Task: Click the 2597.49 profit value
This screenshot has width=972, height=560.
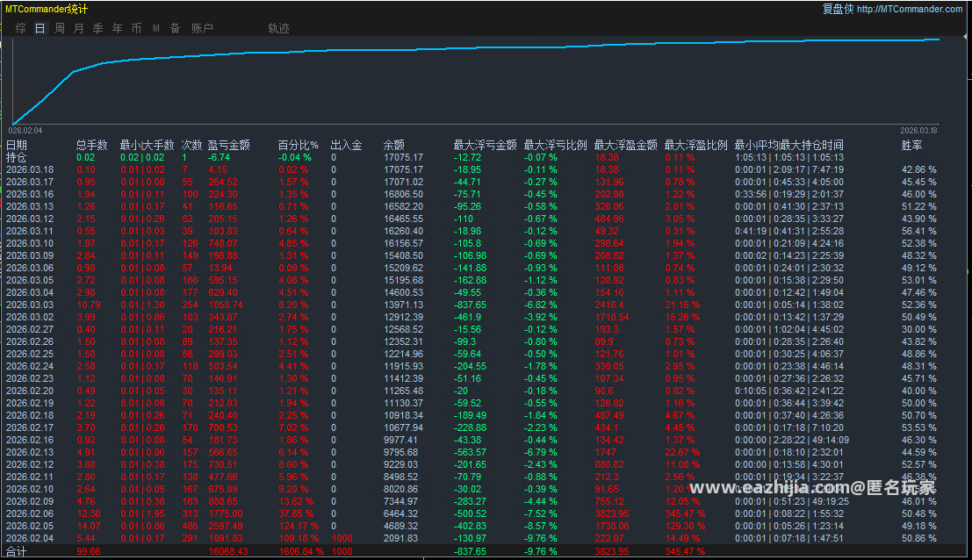Action: [226, 526]
